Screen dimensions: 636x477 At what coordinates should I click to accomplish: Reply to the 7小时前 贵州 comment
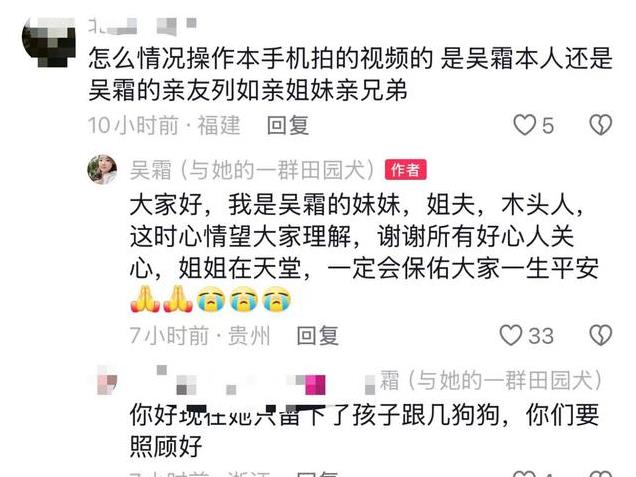[x=318, y=335]
